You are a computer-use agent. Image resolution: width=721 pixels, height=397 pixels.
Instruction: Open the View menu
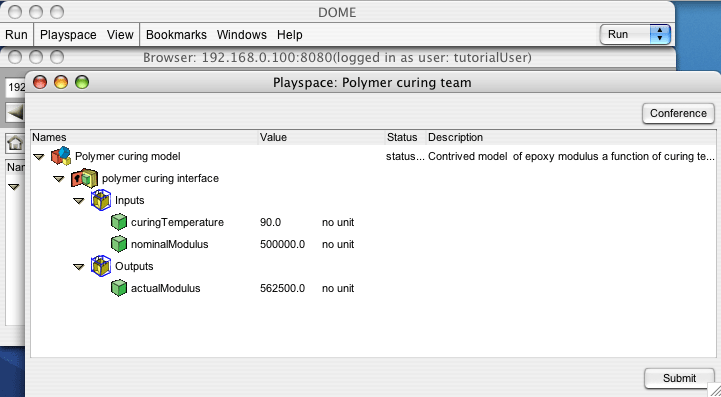[120, 35]
